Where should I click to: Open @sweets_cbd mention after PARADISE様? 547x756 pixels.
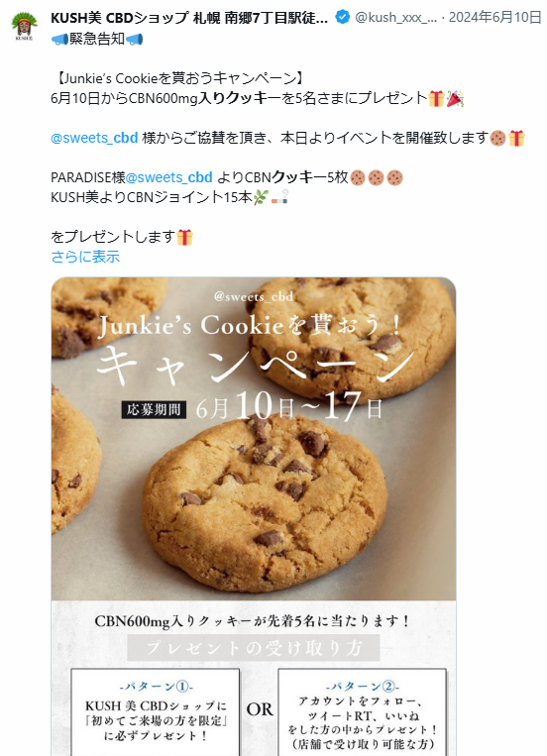coord(168,177)
